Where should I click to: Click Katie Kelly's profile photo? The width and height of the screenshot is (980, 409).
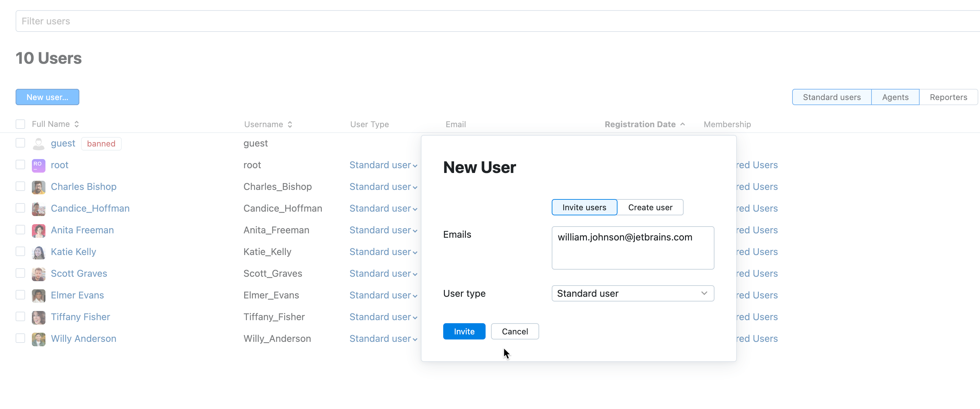point(38,252)
